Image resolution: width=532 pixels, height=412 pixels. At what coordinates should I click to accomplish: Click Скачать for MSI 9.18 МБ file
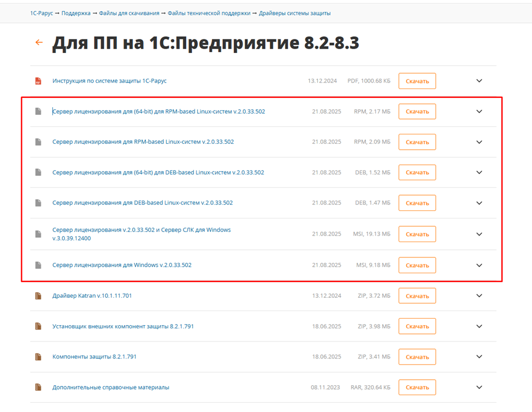[x=417, y=265]
